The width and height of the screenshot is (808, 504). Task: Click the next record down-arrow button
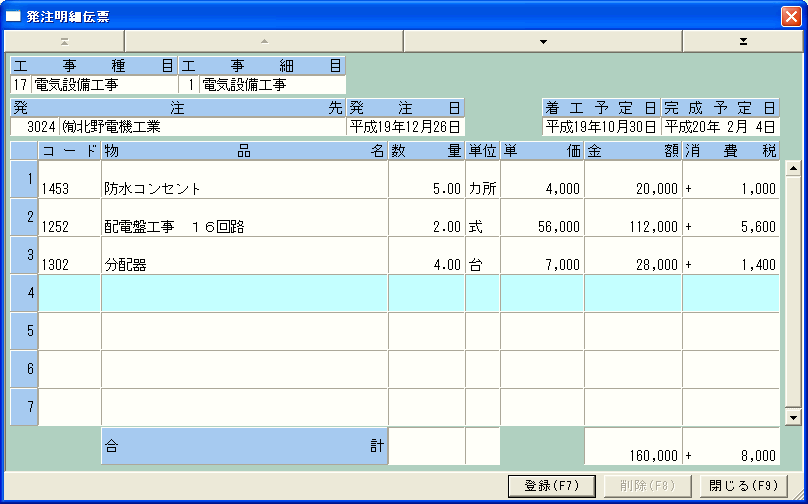[x=543, y=41]
